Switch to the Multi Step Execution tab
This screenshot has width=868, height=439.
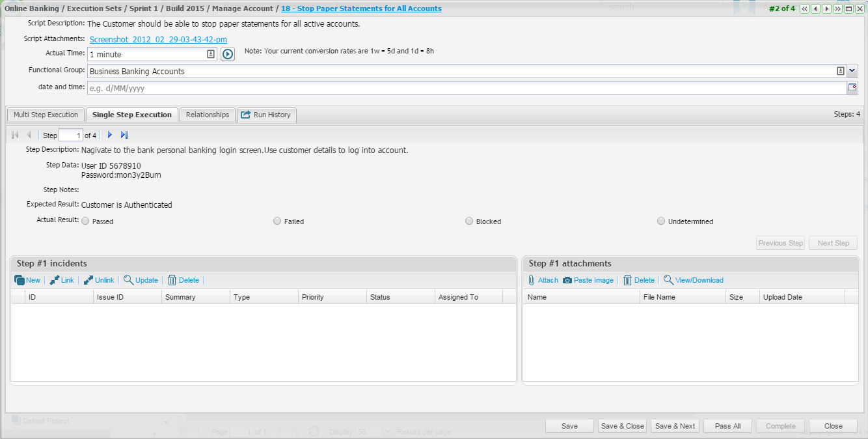coord(46,115)
